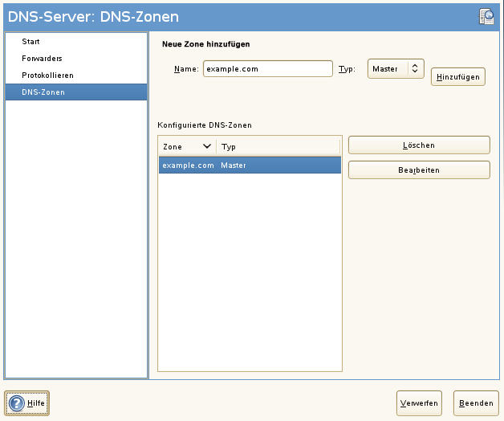Click the DNS-Server: DNS-Zonen title heading
The width and height of the screenshot is (504, 421).
tap(93, 16)
